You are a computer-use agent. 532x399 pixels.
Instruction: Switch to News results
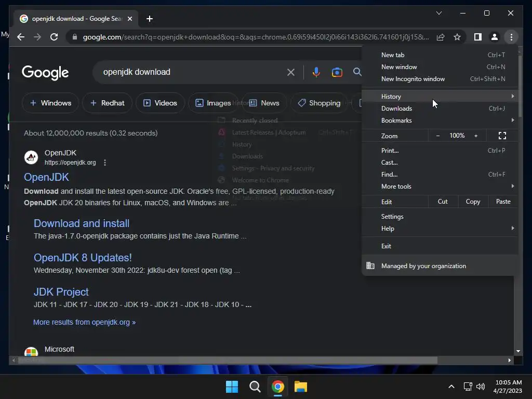point(264,103)
